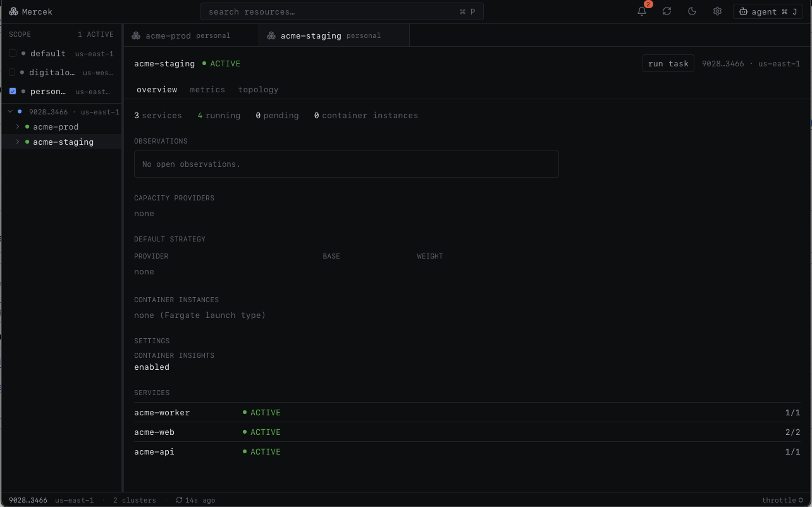Click the 2/2 count for acme-web
This screenshot has height=507, width=812.
click(793, 432)
